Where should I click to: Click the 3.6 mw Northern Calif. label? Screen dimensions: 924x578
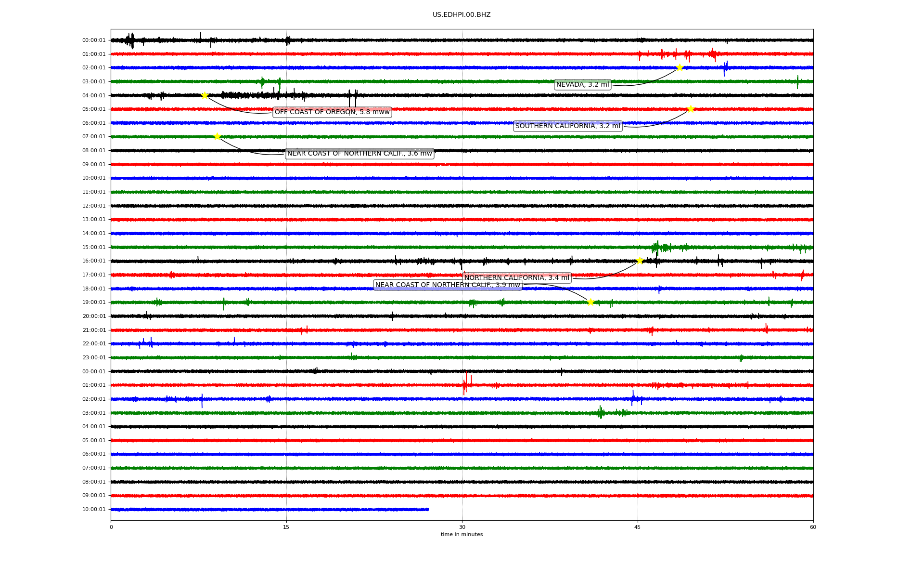tap(359, 154)
